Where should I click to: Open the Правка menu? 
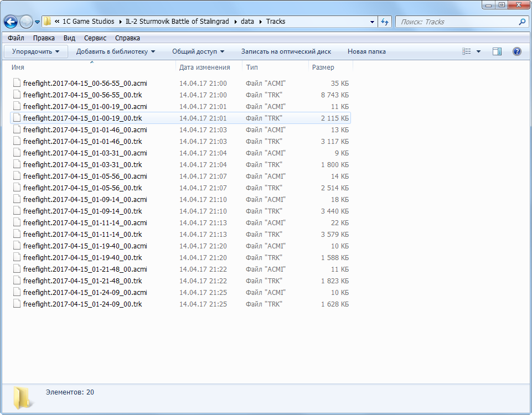click(44, 38)
